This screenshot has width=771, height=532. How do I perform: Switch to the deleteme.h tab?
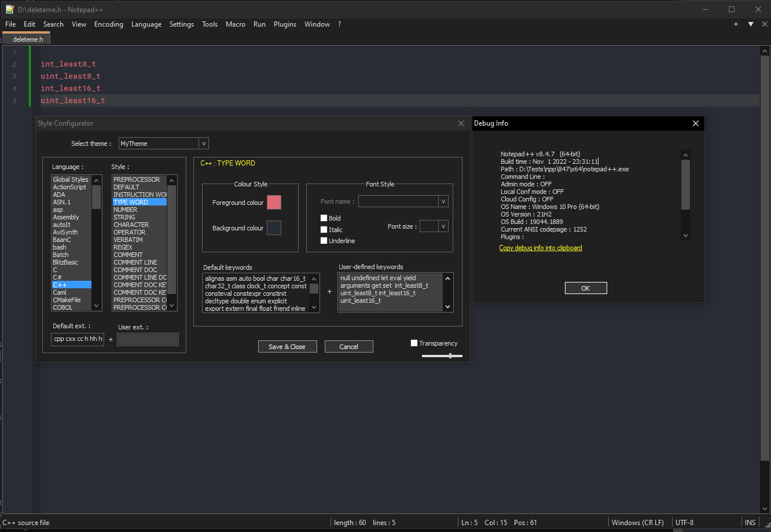point(28,39)
